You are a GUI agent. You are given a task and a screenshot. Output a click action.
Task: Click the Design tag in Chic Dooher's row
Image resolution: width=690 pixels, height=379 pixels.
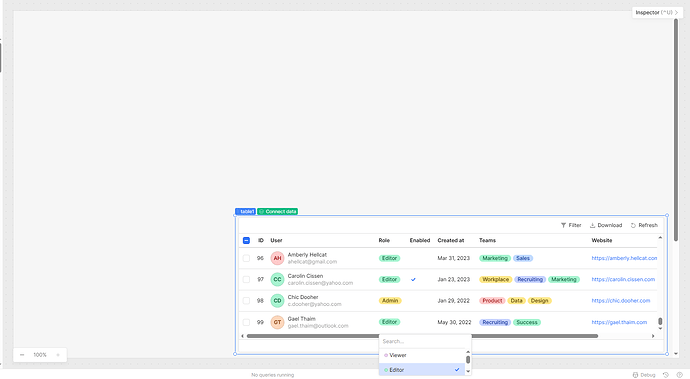(540, 301)
